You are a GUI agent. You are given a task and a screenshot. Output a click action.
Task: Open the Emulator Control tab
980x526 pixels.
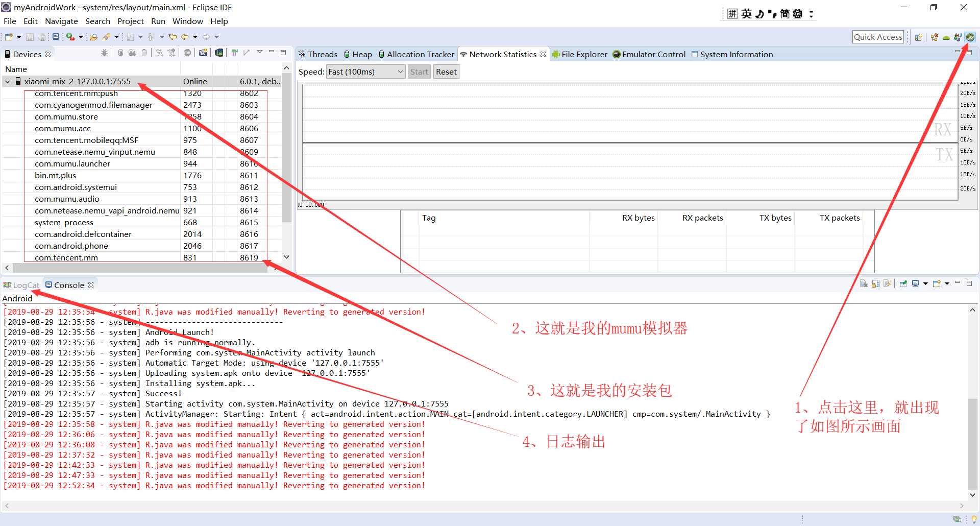click(x=649, y=54)
